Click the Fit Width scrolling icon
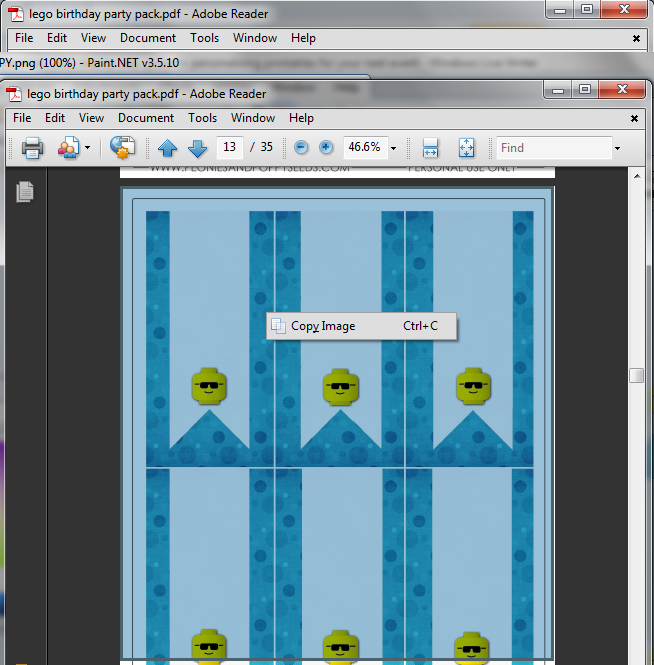Viewport: 654px width, 665px height. (431, 148)
